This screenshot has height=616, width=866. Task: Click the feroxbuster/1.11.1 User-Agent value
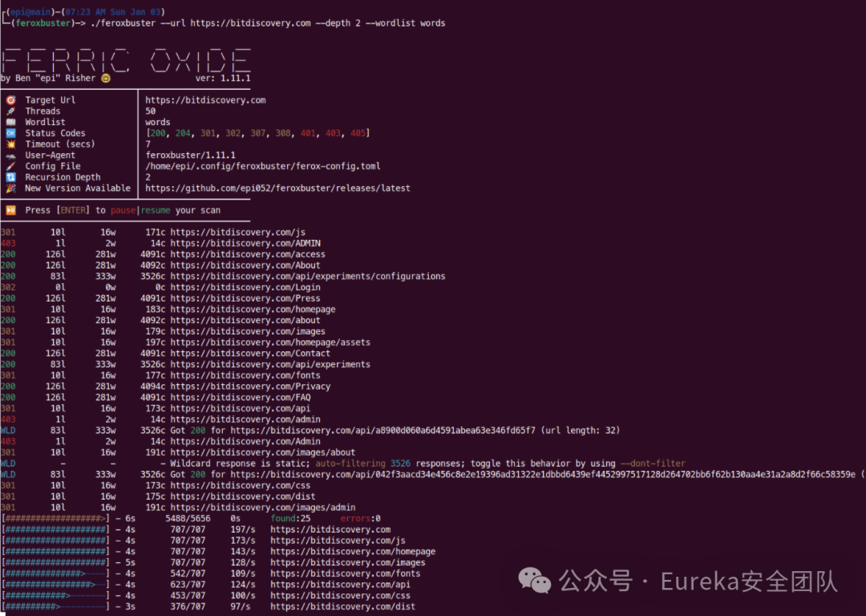(x=191, y=156)
